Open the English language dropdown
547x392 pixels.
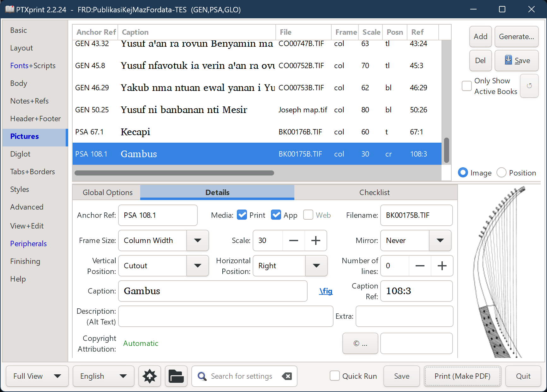103,376
